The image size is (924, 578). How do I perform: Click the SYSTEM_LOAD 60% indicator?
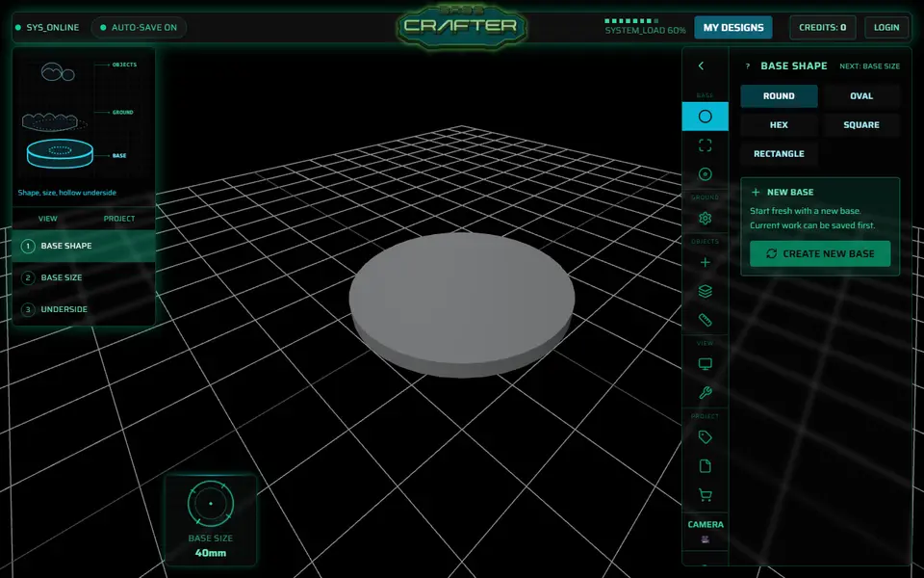pos(645,27)
